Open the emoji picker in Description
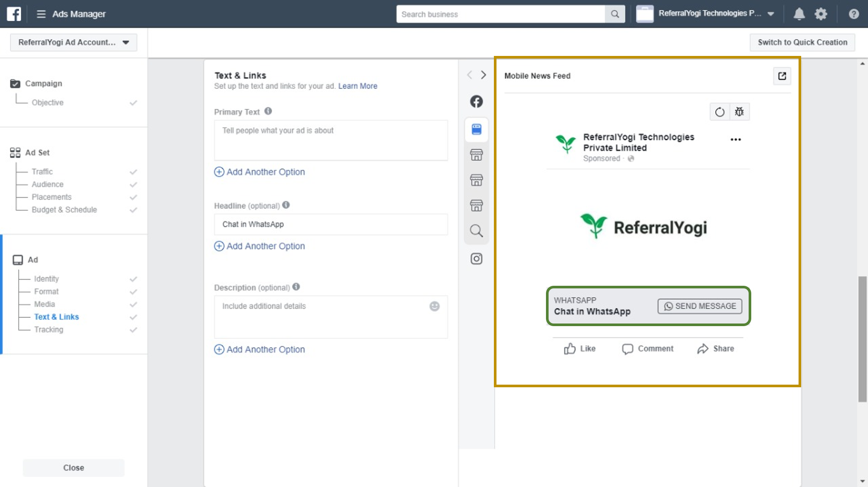The image size is (868, 487). tap(434, 306)
